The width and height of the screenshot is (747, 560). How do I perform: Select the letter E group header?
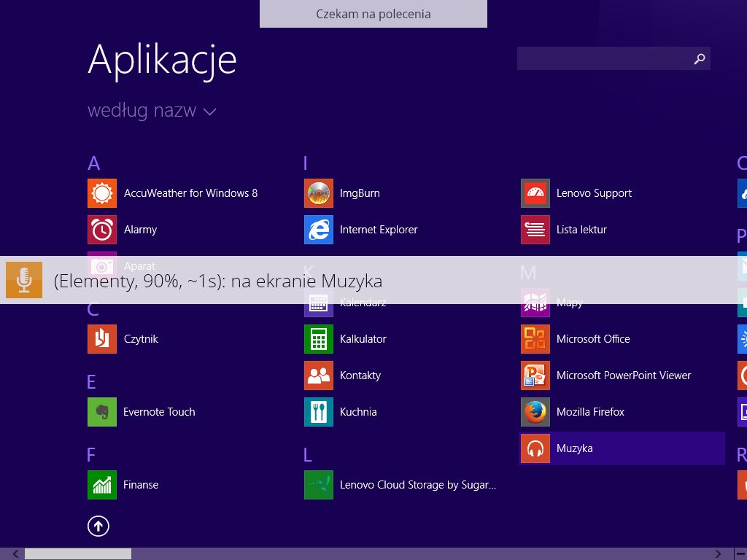[x=91, y=382]
